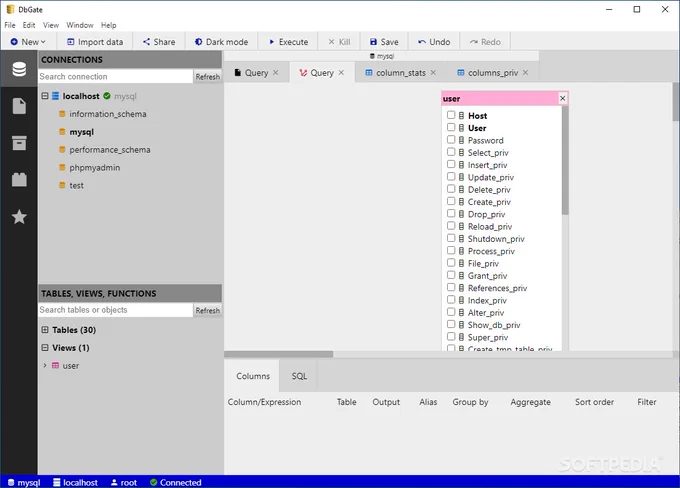The width and height of the screenshot is (680, 488).
Task: Open the New dropdown menu
Action: coord(28,42)
